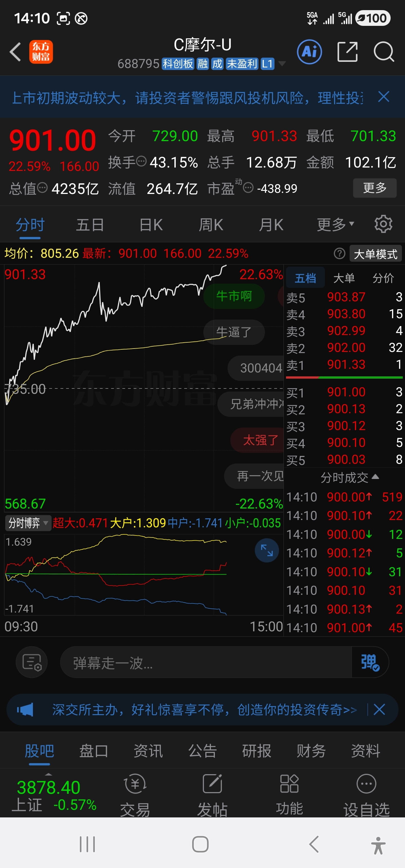The height and width of the screenshot is (868, 405).
Task: Tap the expand chart fullscreen icon
Action: click(267, 551)
